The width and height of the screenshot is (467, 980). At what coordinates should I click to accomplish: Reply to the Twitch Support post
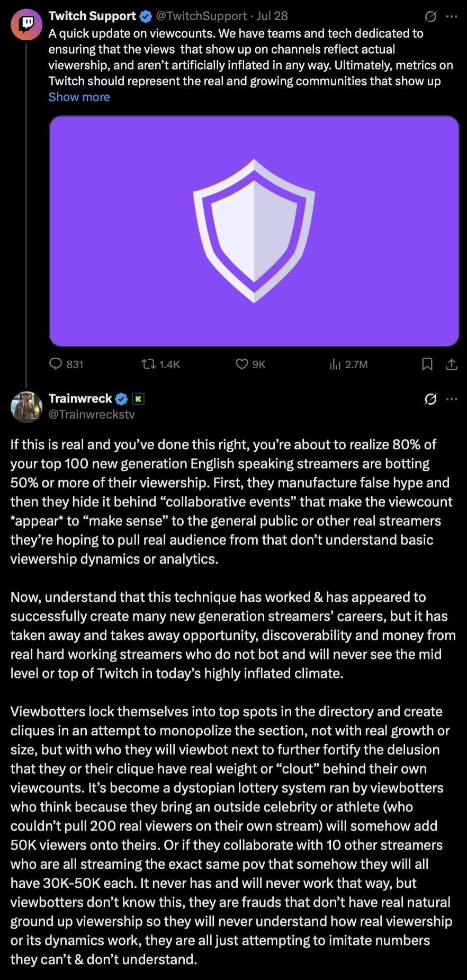[56, 364]
